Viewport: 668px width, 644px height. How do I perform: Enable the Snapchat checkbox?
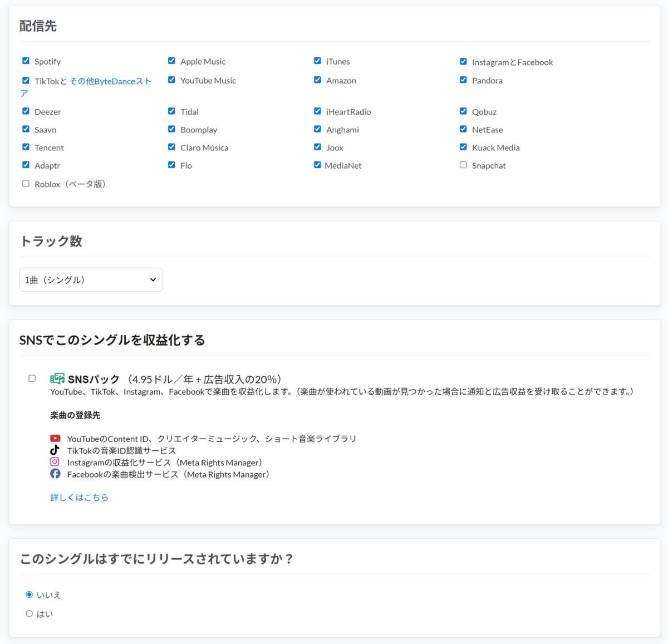[463, 165]
